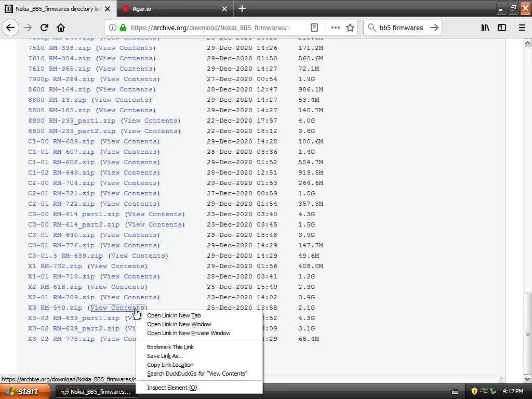The image size is (532, 399).
Task: Open the 7610 RM-354.zip link
Action: pyautogui.click(x=59, y=58)
